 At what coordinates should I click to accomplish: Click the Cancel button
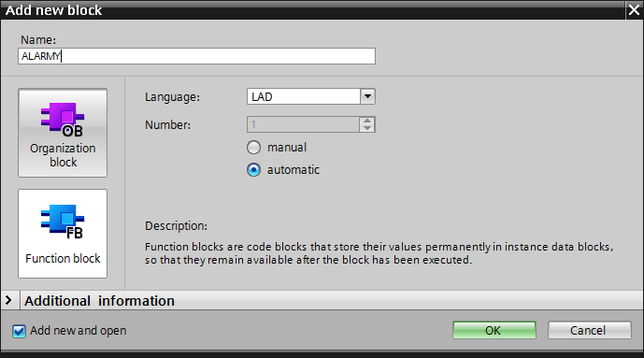tap(589, 331)
